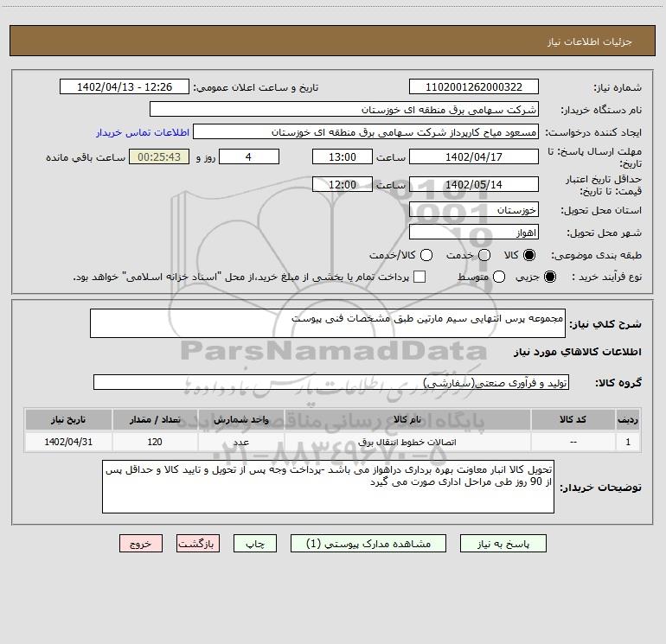Click the remaining days field showing 4

249,156
